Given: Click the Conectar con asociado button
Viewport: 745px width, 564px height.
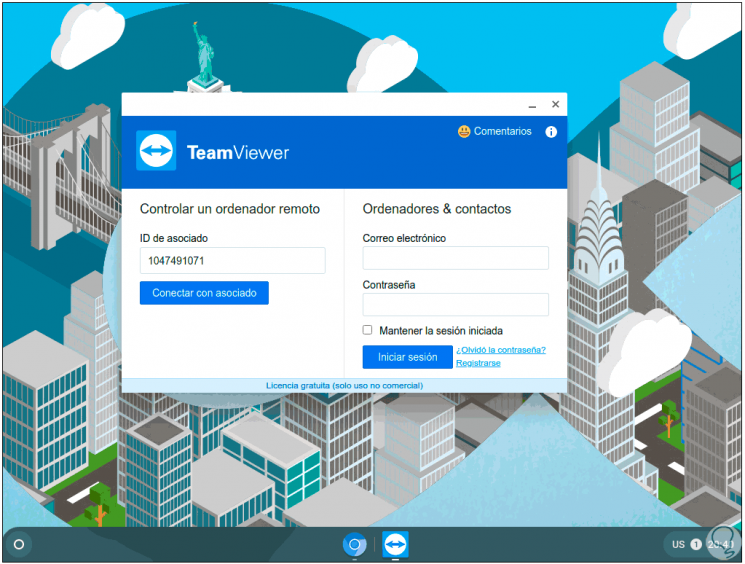Looking at the screenshot, I should click(x=204, y=293).
